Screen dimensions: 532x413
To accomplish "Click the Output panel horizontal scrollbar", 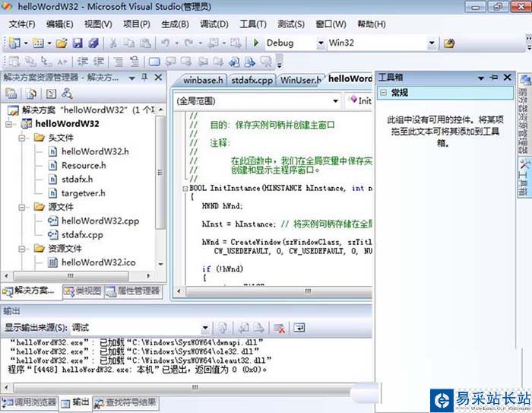I will pyautogui.click(x=182, y=388).
